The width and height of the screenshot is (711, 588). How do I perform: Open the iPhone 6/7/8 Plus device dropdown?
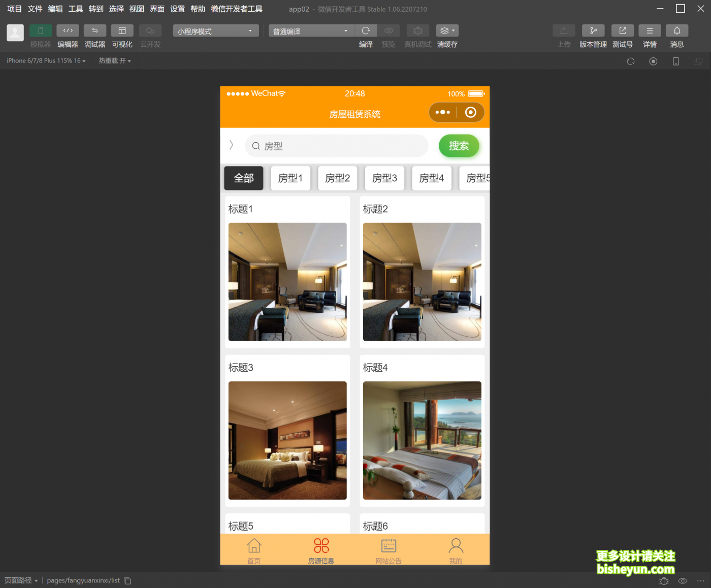click(46, 60)
